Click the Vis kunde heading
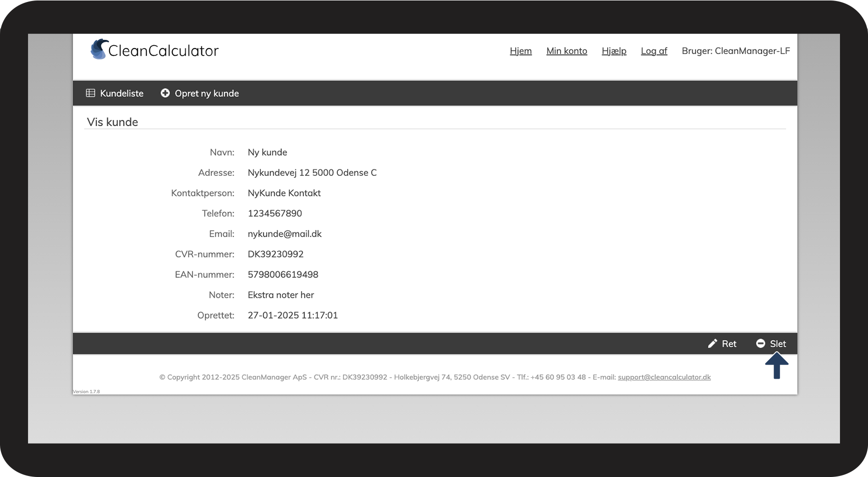This screenshot has height=477, width=868. click(x=112, y=122)
